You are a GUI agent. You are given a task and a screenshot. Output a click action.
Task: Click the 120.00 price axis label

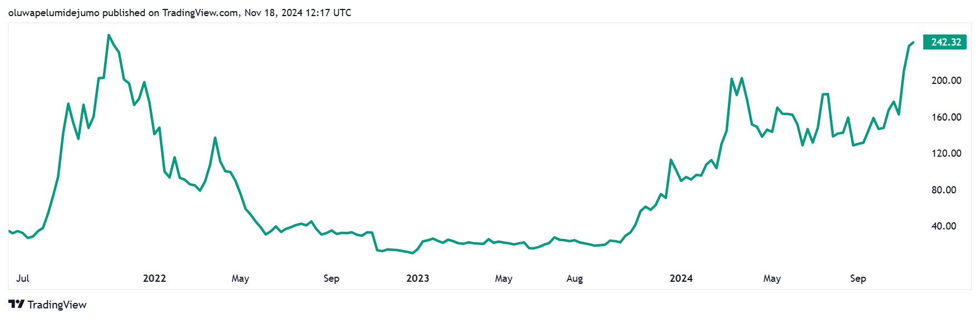(x=946, y=153)
